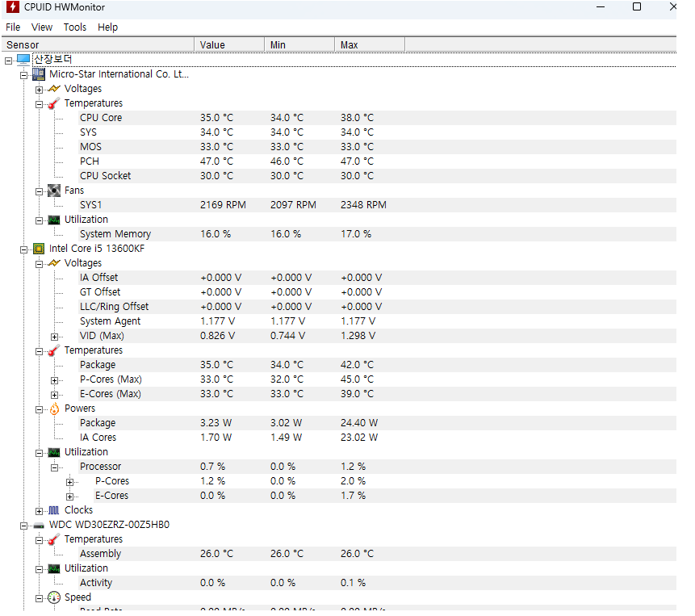
Task: Expand the P-Cores utilization row
Action: pyautogui.click(x=69, y=482)
